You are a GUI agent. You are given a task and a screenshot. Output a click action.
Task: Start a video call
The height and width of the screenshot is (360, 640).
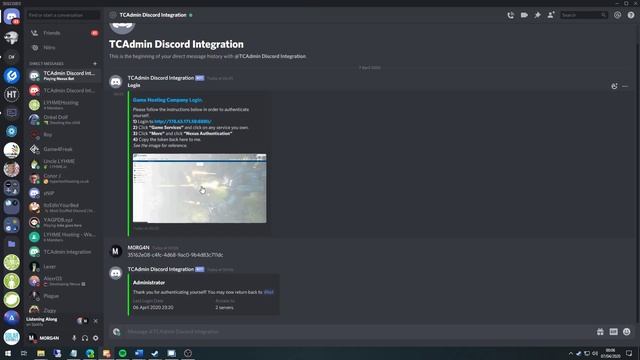point(524,15)
